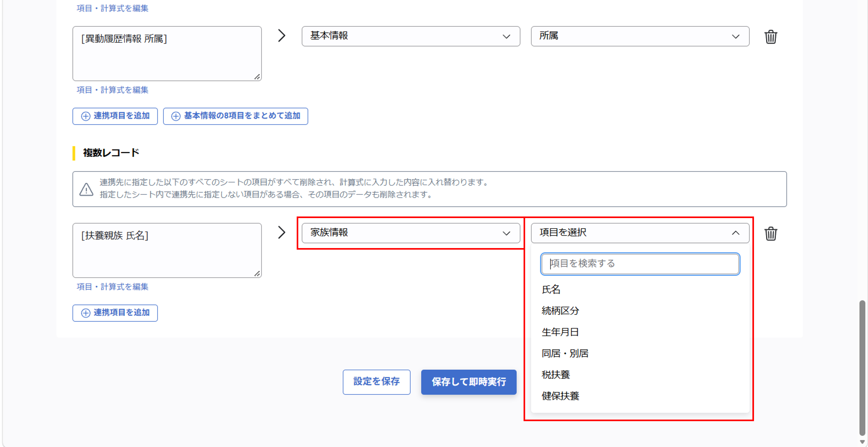Click 連携項目を追加 button in 複数レコード section
This screenshot has height=447, width=868.
coord(115,313)
